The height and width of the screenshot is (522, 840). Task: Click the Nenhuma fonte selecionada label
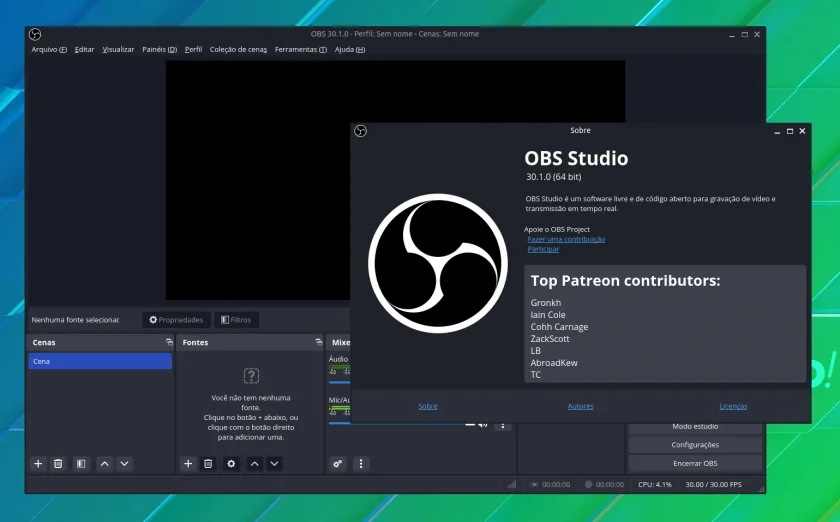coord(76,320)
